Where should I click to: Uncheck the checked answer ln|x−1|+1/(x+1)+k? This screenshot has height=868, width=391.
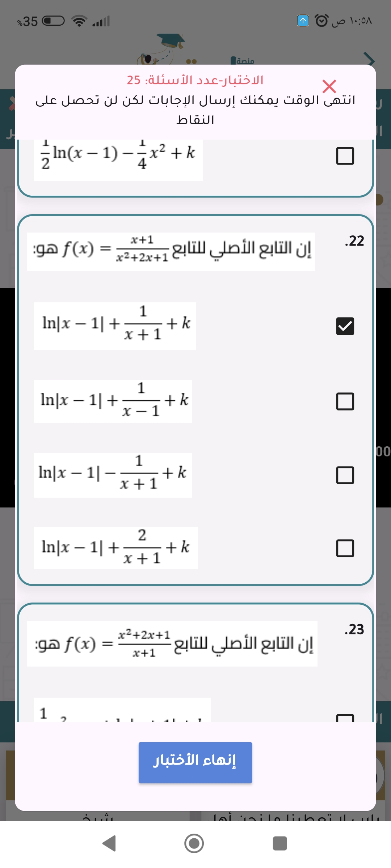click(x=345, y=326)
